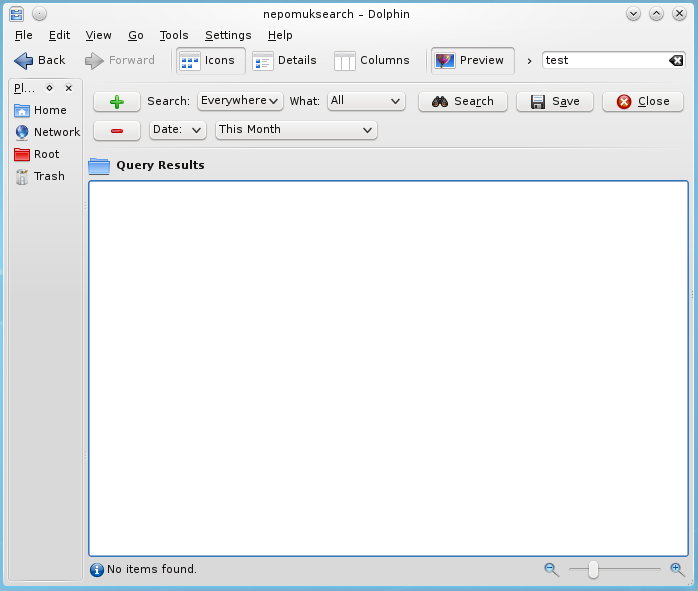Open the View menu

pyautogui.click(x=98, y=35)
